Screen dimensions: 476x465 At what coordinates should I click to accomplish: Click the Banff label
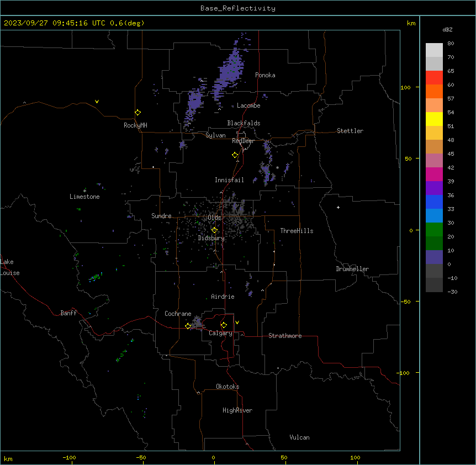pos(68,313)
